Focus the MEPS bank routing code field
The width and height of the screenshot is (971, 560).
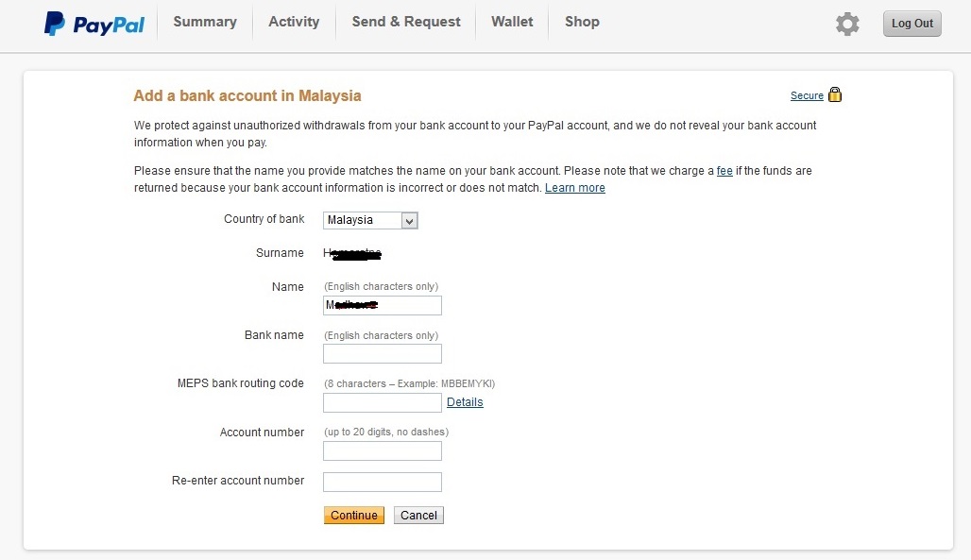(x=383, y=402)
